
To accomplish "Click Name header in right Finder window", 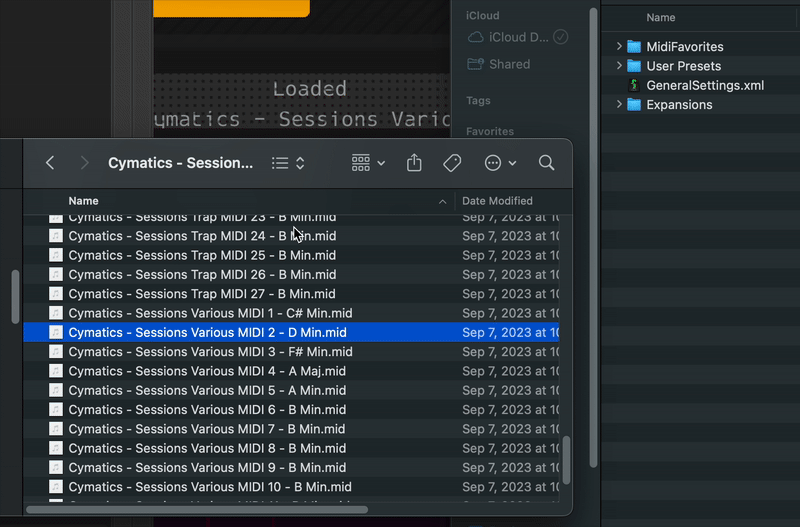I will point(661,17).
